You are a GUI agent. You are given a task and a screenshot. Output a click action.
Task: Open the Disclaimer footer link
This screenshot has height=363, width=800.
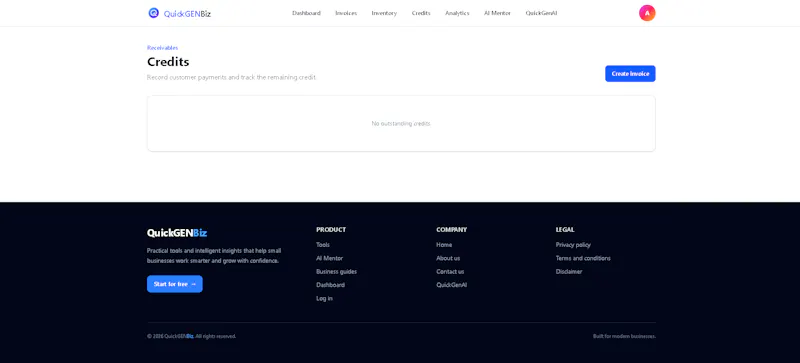[x=569, y=272]
